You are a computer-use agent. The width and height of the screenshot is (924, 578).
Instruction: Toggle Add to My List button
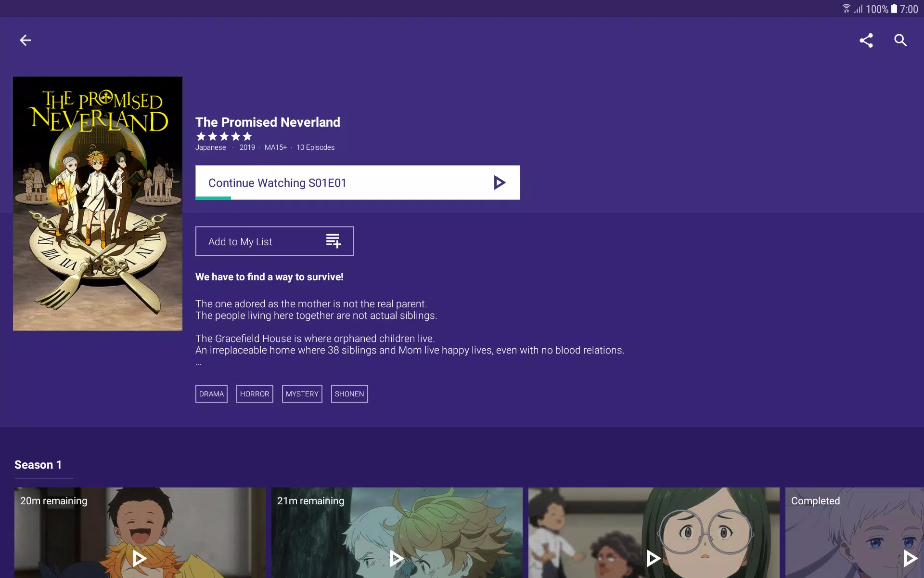(274, 241)
